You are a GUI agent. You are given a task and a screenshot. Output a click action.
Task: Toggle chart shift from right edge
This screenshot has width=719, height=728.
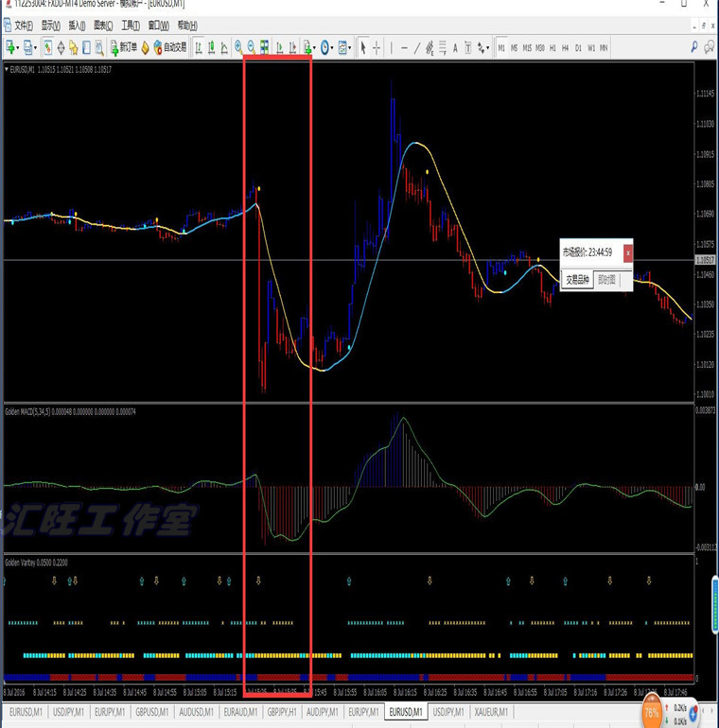tap(292, 47)
